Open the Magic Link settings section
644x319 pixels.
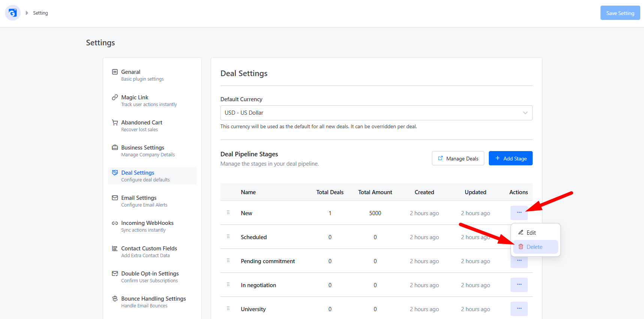[152, 100]
